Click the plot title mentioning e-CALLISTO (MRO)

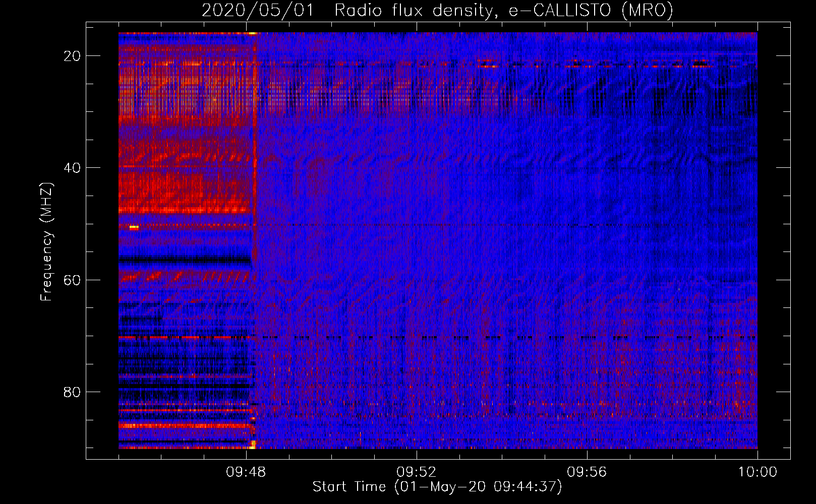coord(437,11)
